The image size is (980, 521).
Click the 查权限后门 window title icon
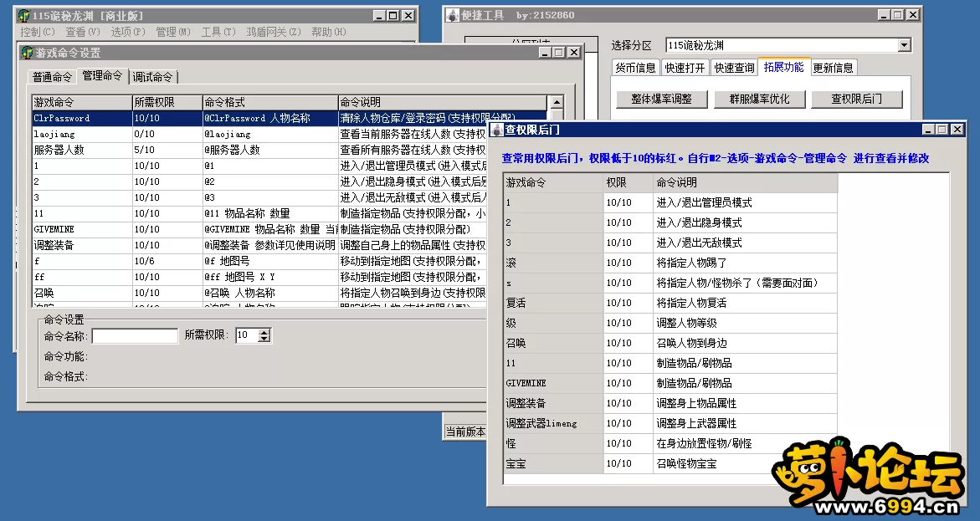coord(497,130)
